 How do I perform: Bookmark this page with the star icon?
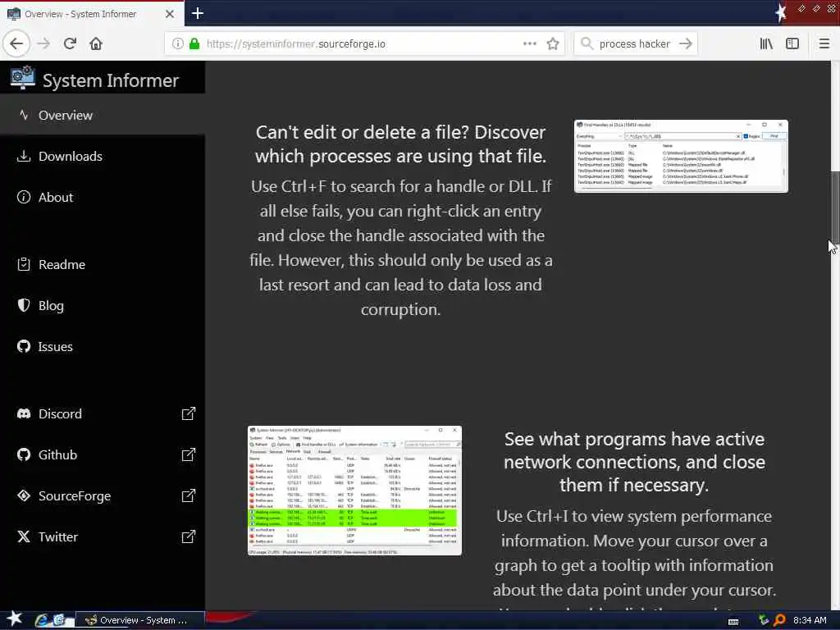click(x=553, y=43)
